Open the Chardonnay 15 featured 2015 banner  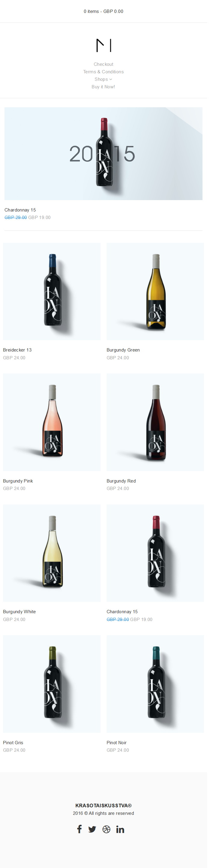103,154
